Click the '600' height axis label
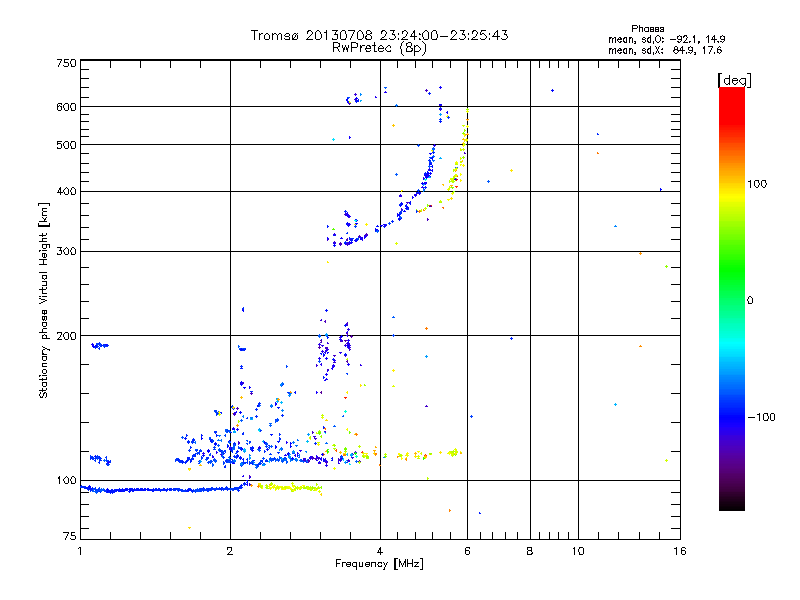Viewport: 800px width, 600px height. [66, 107]
